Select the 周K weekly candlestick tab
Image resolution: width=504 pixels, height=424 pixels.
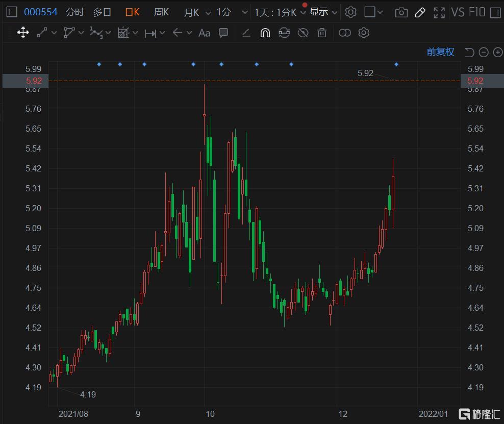[161, 12]
